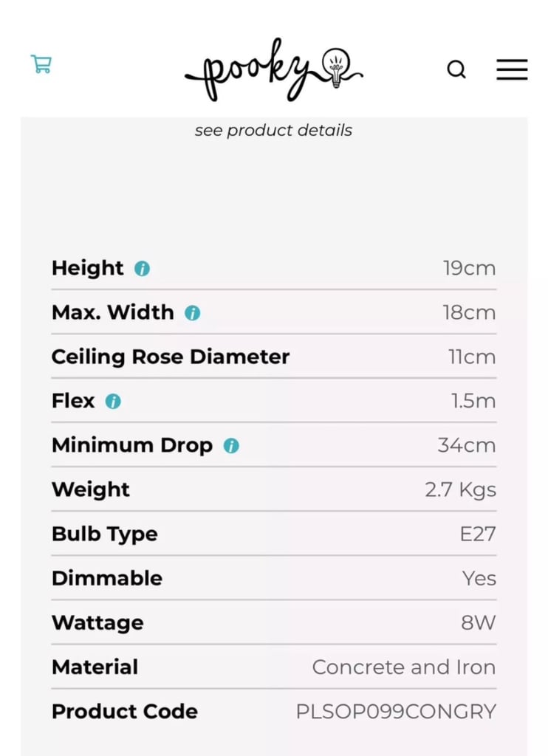The image size is (548, 756).
Task: Open the hamburger menu
Action: click(512, 69)
